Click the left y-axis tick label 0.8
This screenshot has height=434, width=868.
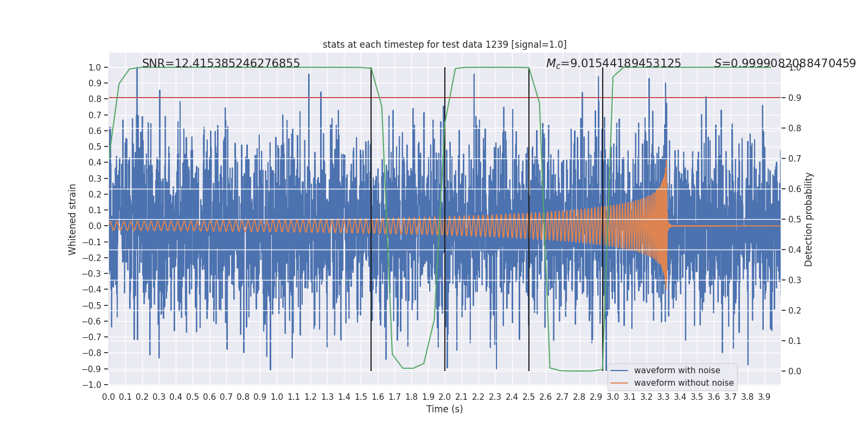(x=95, y=99)
